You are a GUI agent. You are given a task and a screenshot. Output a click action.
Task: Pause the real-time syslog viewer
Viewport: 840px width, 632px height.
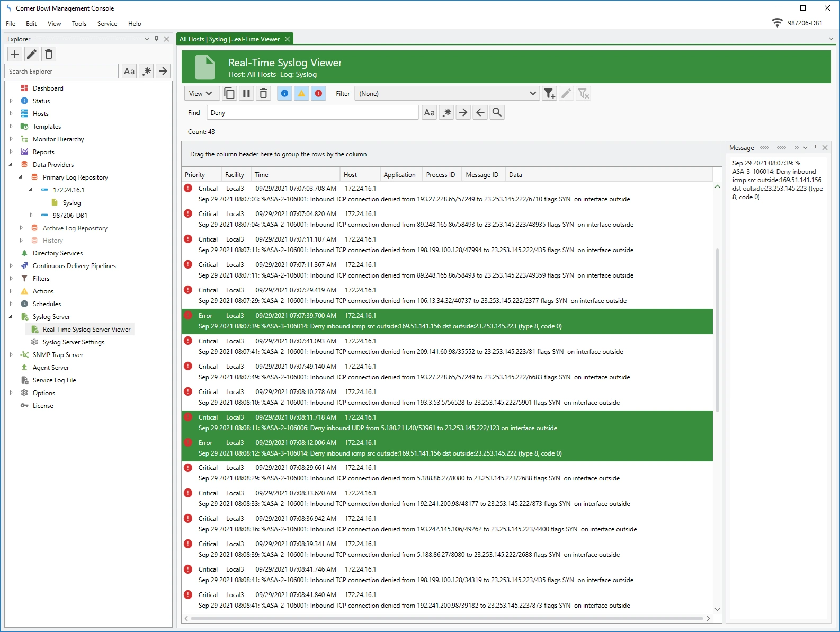coord(246,94)
